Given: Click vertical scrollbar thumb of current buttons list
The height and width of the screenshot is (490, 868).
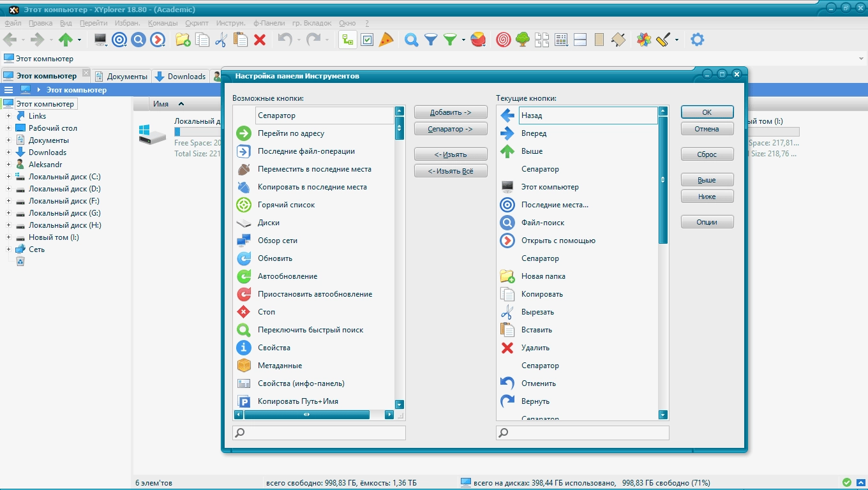Looking at the screenshot, I should [663, 180].
